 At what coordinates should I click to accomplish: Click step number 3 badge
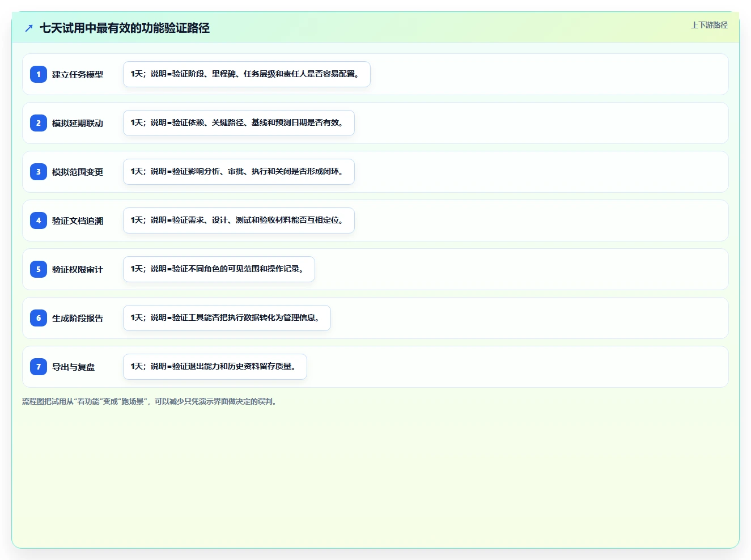(39, 172)
